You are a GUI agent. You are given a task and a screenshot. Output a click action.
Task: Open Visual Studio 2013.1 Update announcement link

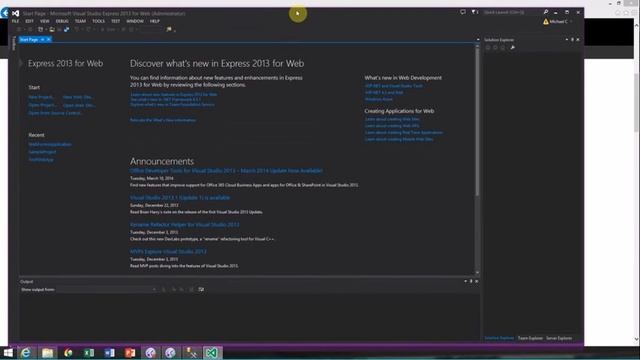(x=180, y=198)
